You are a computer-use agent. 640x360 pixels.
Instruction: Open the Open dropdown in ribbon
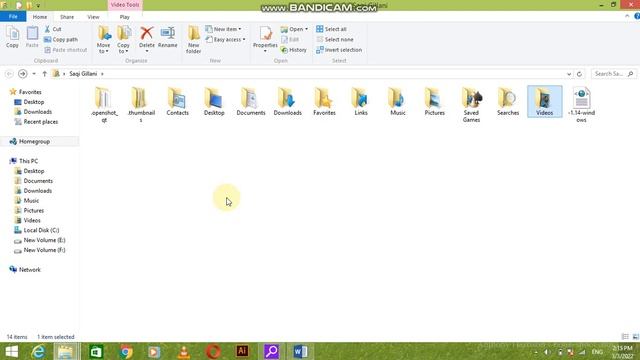(294, 29)
